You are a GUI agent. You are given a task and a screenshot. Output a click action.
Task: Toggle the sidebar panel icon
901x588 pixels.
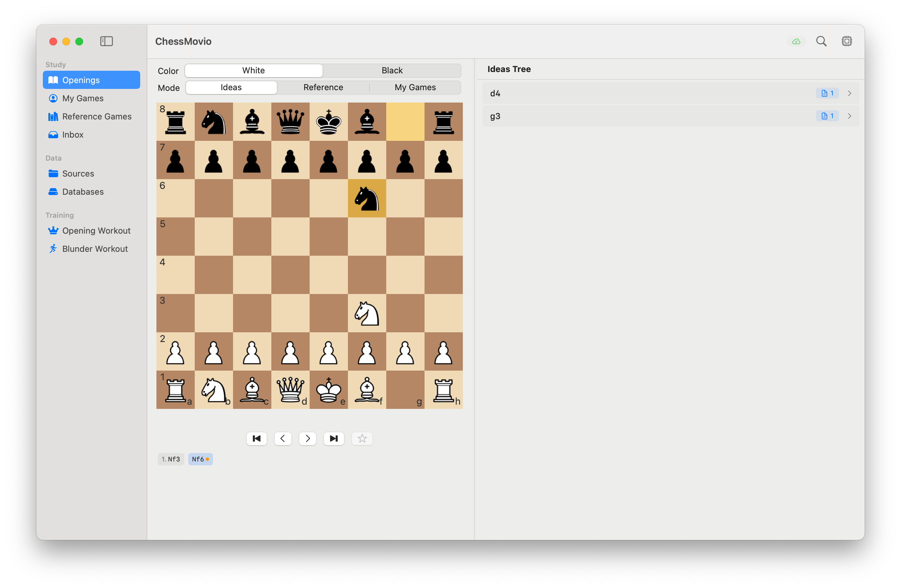click(x=106, y=41)
